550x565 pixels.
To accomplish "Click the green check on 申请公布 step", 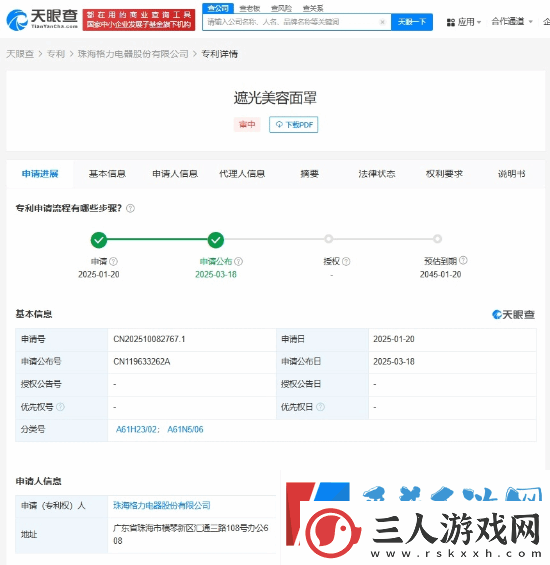I will tap(216, 240).
